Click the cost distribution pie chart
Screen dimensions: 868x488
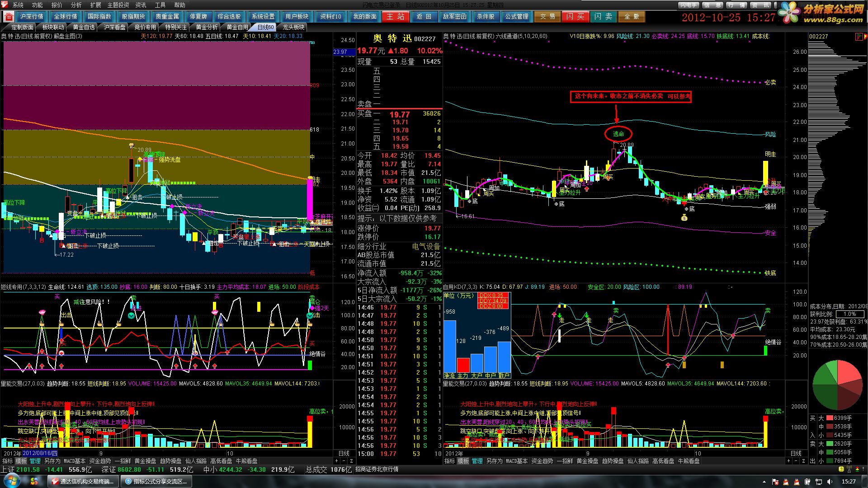click(x=837, y=385)
